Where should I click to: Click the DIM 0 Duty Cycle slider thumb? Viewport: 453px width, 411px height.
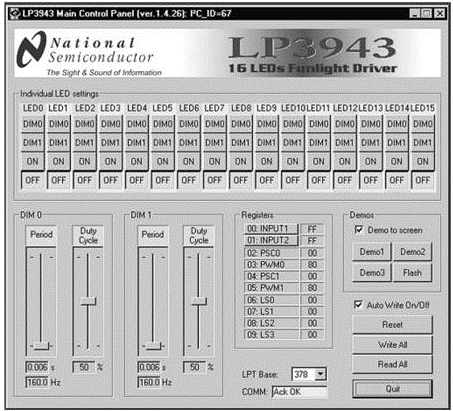(88, 301)
